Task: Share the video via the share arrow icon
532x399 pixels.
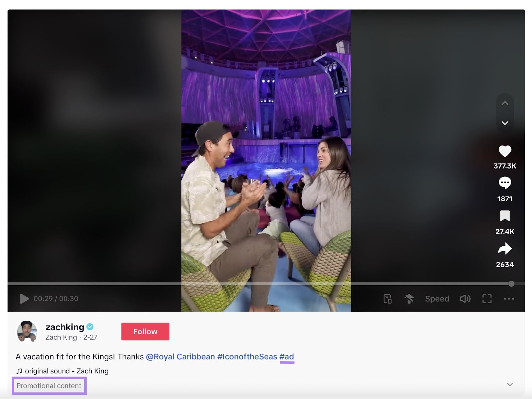Action: pyautogui.click(x=505, y=249)
